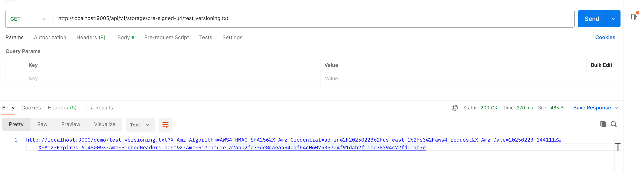Switch to the Authorization tab

pos(50,37)
